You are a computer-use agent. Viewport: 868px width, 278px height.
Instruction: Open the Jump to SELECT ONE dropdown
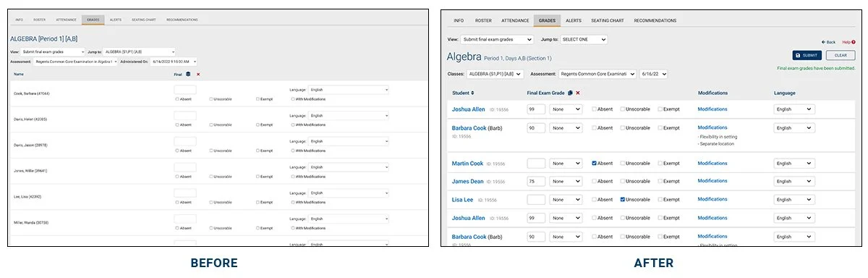[584, 39]
